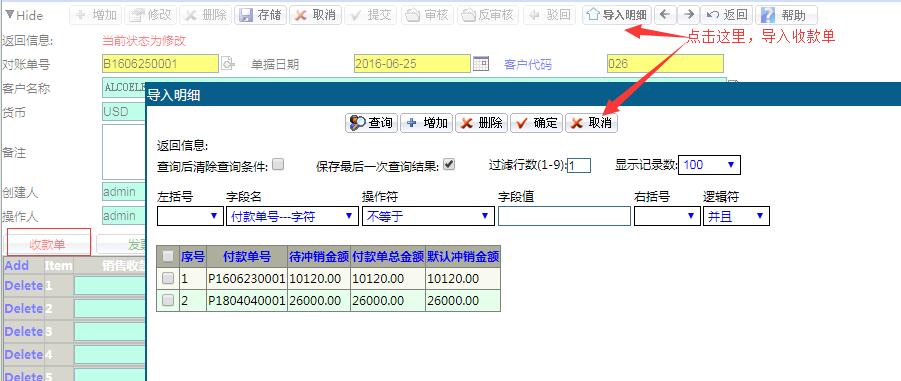Switch to the 收款单 tab
Viewport: 901px width, 381px height.
pos(49,245)
